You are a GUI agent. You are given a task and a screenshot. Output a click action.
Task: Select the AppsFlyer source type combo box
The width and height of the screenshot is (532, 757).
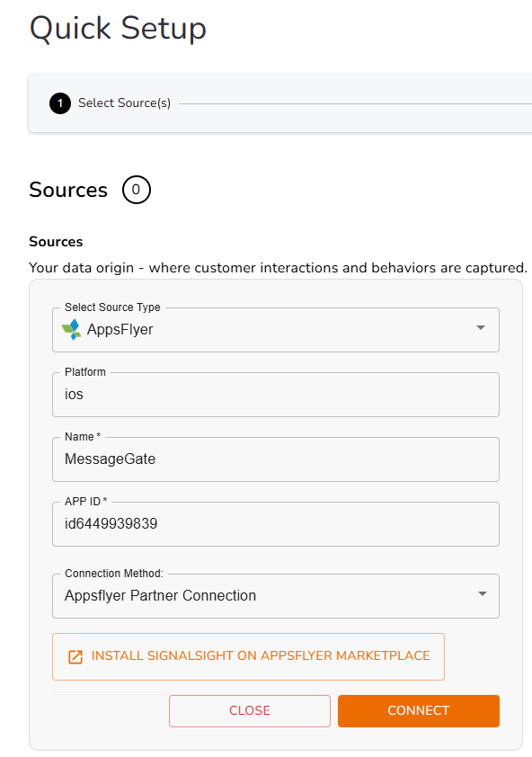pos(276,330)
